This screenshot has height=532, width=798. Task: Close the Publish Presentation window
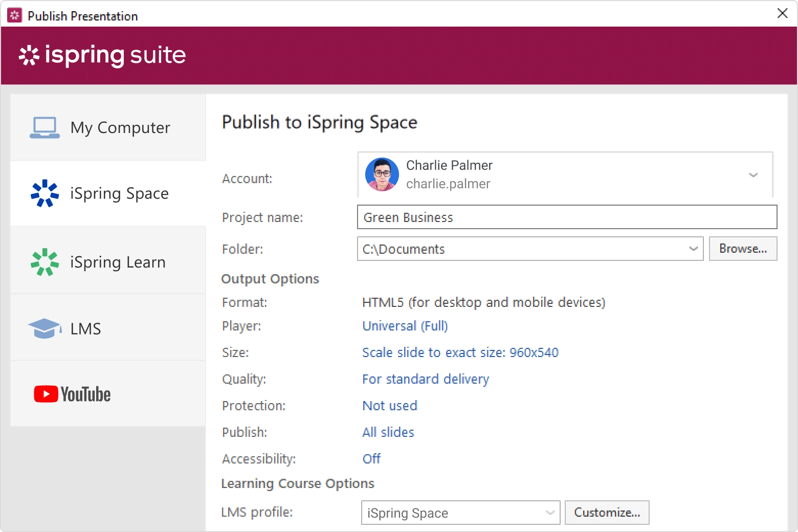pyautogui.click(x=782, y=13)
